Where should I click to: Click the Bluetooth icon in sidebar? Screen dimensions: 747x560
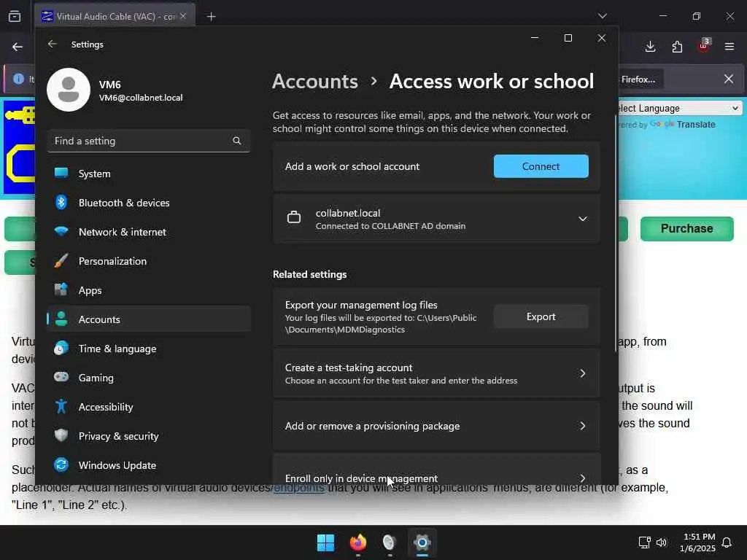pos(61,203)
